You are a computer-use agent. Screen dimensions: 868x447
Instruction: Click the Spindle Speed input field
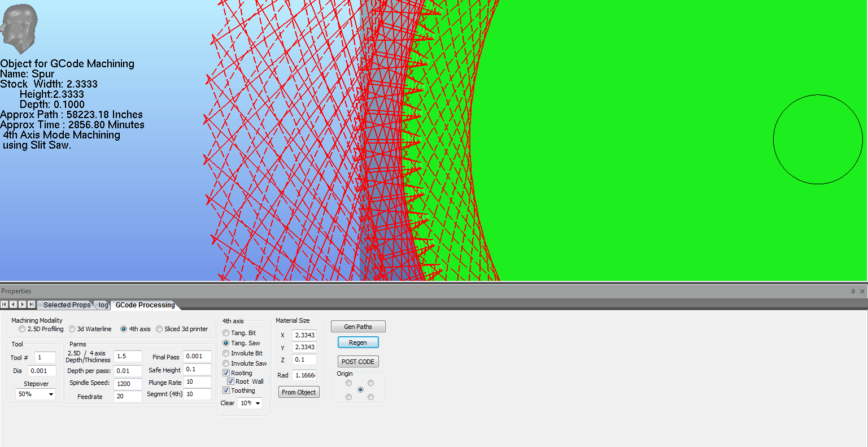point(127,383)
